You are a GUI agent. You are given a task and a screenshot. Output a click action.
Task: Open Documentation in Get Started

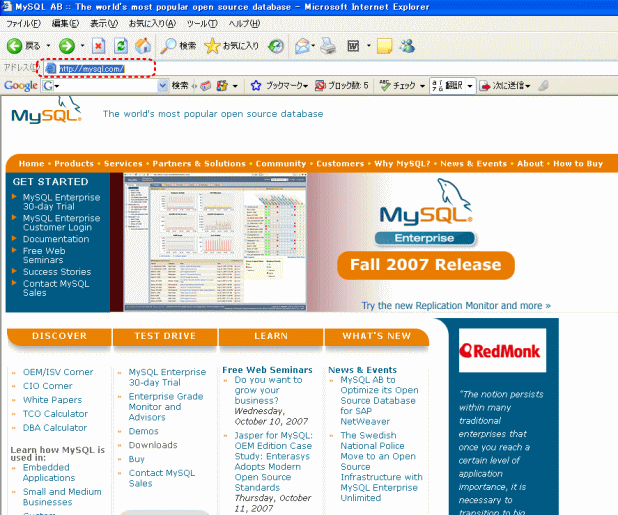(x=56, y=239)
